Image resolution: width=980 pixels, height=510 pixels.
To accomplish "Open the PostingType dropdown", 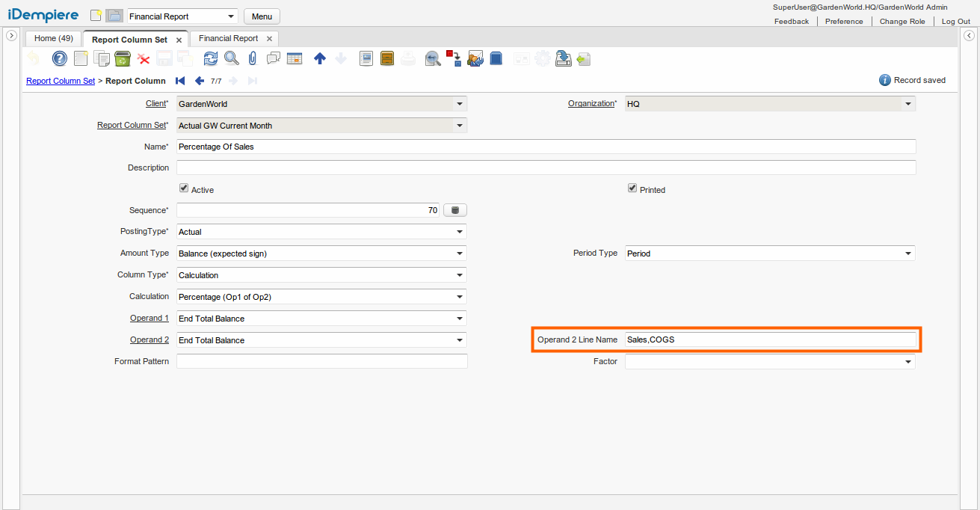I will [x=460, y=232].
